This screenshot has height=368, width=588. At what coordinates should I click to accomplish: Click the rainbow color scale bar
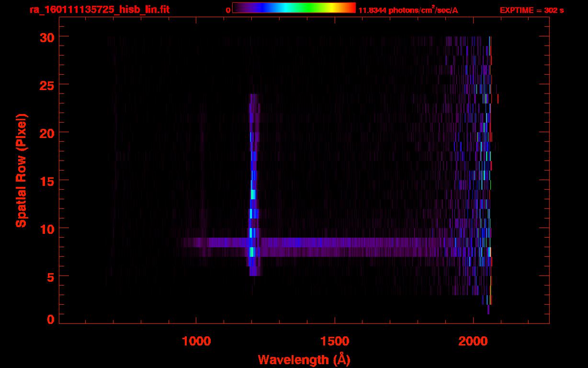(x=294, y=8)
